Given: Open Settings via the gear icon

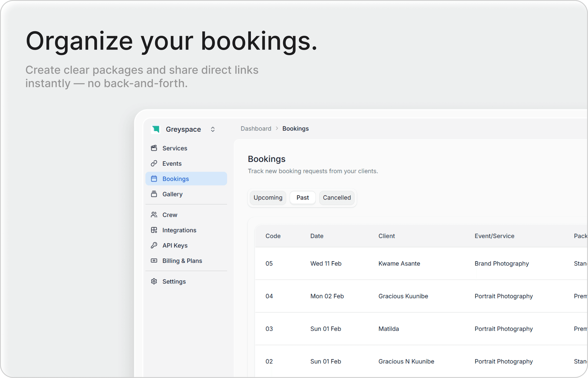Looking at the screenshot, I should pyautogui.click(x=154, y=281).
